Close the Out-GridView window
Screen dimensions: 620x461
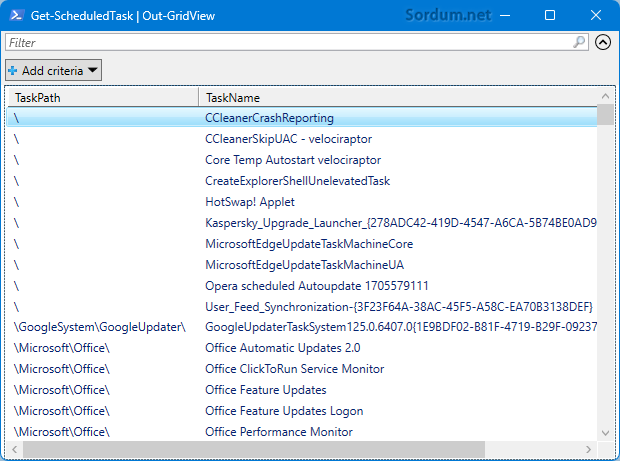pos(595,15)
